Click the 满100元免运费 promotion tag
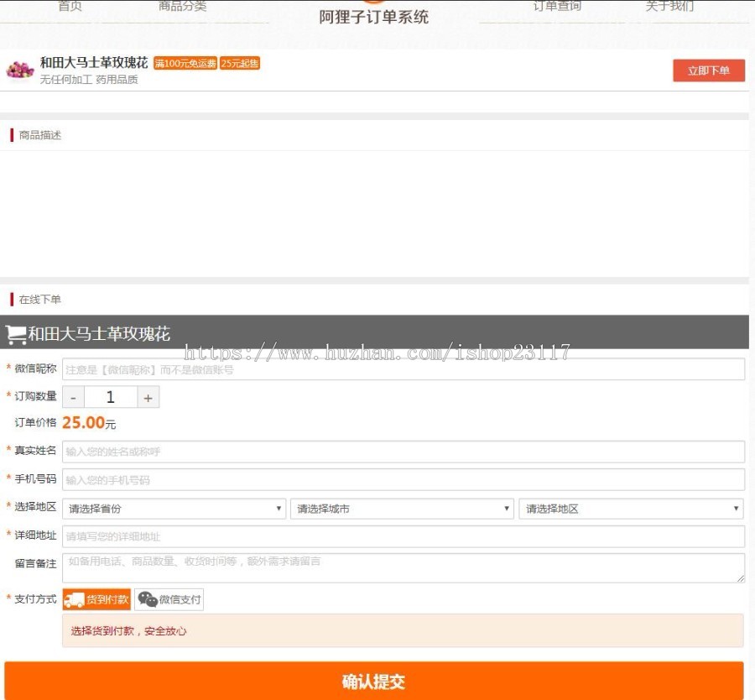 tap(185, 63)
